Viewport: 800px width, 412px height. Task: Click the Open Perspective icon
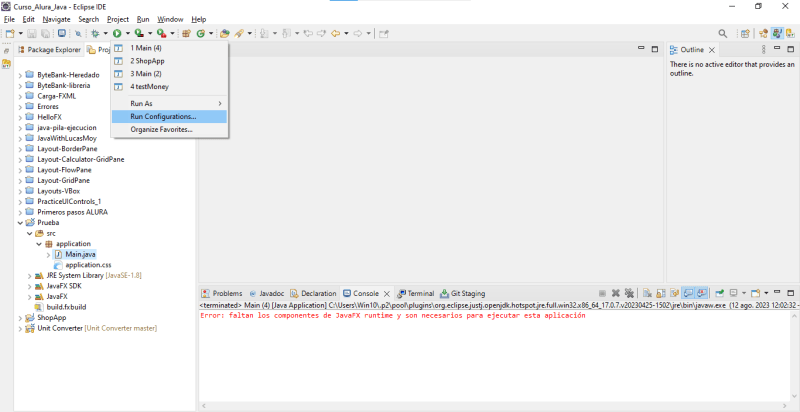coord(745,34)
